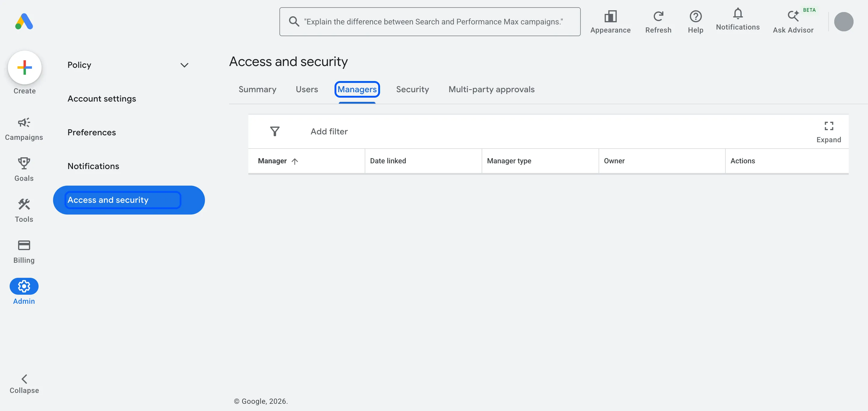
Task: Select Access and security menu item
Action: 129,200
